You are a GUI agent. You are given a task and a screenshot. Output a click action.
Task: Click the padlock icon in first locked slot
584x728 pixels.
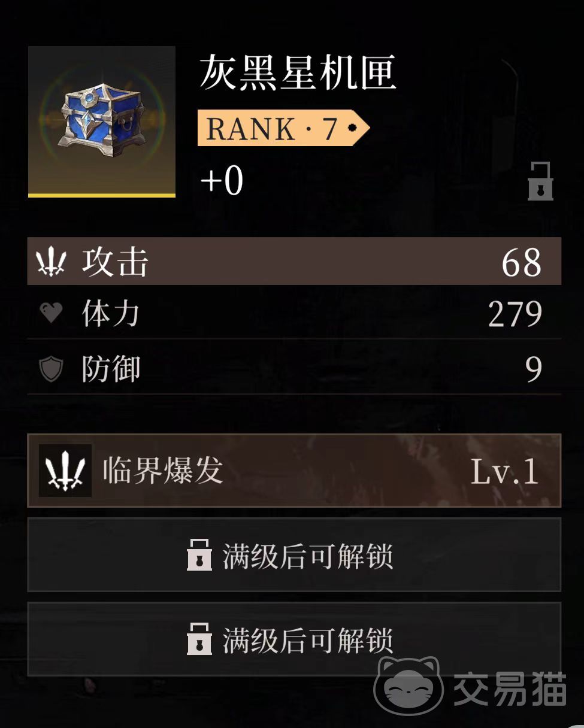199,555
